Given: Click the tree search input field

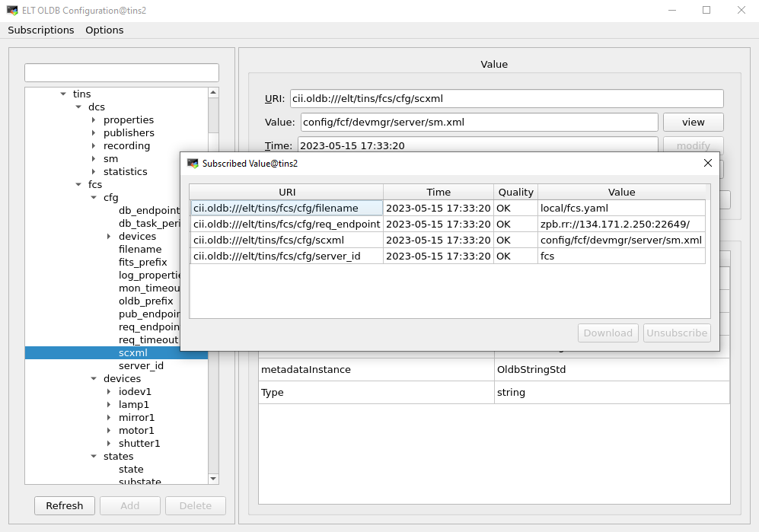Looking at the screenshot, I should pyautogui.click(x=122, y=73).
